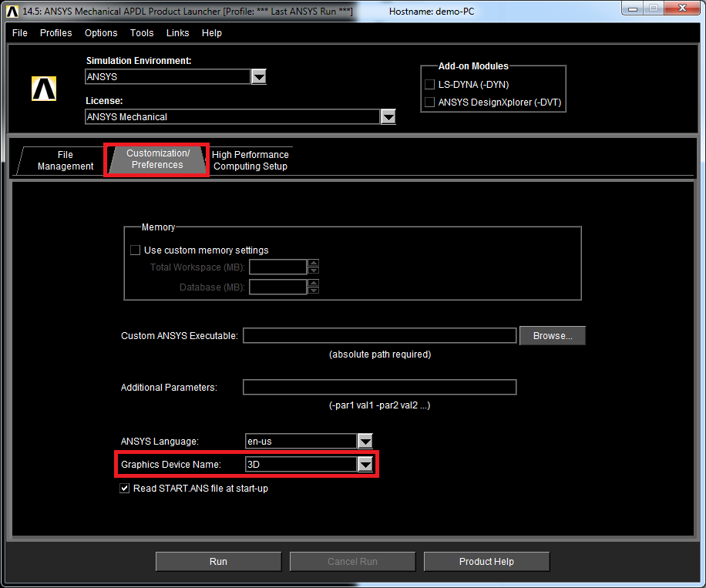Switch to the File Management tab

[66, 160]
